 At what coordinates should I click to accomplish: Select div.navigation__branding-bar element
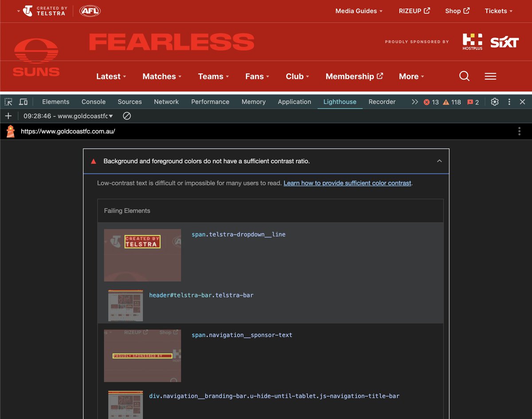(x=274, y=396)
